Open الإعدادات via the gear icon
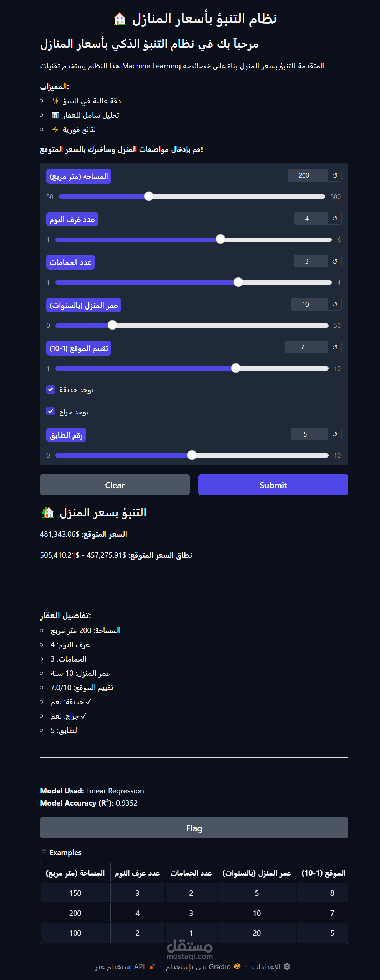 [x=287, y=966]
